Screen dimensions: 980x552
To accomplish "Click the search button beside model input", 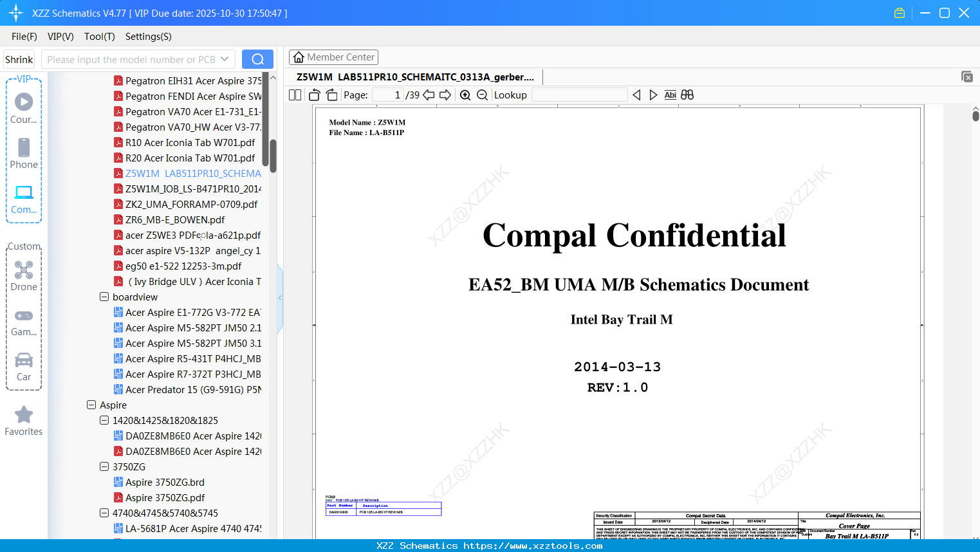I will [257, 59].
